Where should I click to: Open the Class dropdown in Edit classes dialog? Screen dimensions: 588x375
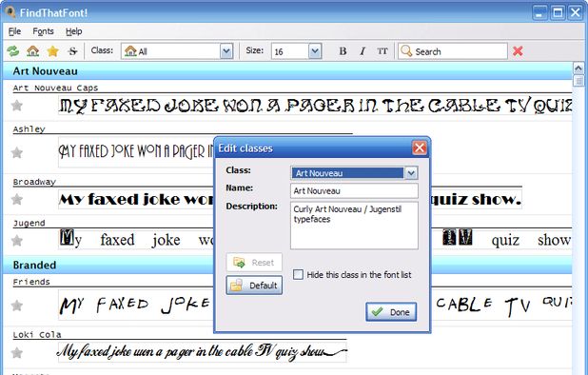click(x=411, y=173)
